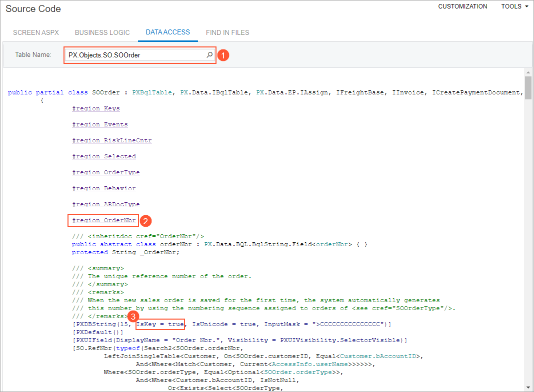
Task: Switch to the BUSINESS LOGIC tab
Action: 102,32
